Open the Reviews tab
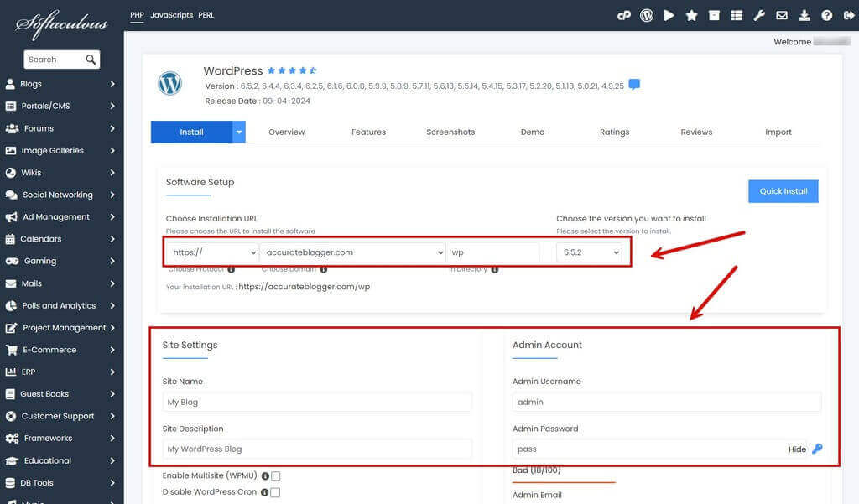 coord(696,132)
